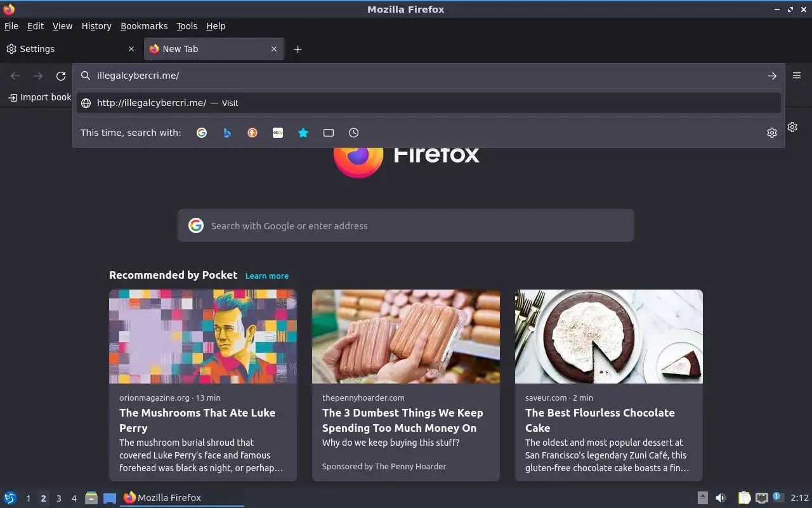The height and width of the screenshot is (508, 812).
Task: Click Import bookmarks toolbar button
Action: [39, 97]
